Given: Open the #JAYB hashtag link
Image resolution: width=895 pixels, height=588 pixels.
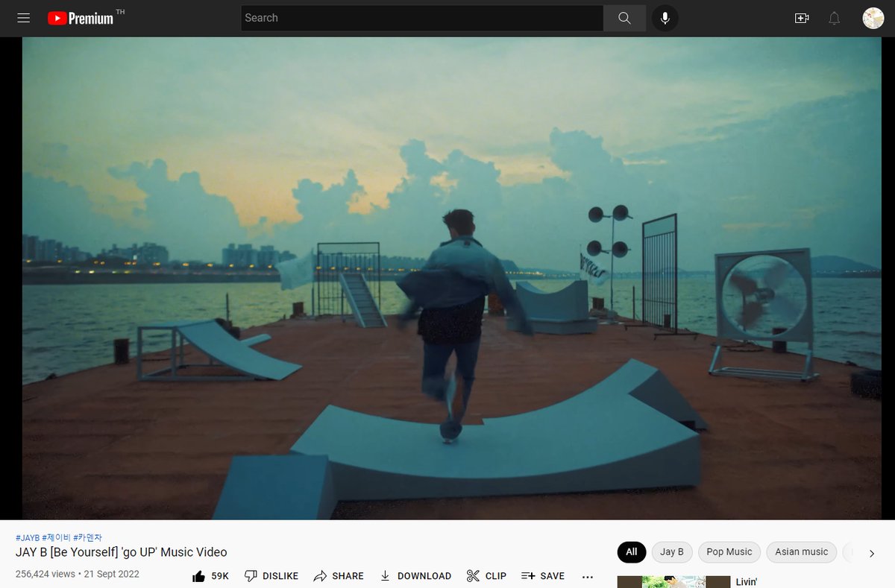Looking at the screenshot, I should [28, 537].
